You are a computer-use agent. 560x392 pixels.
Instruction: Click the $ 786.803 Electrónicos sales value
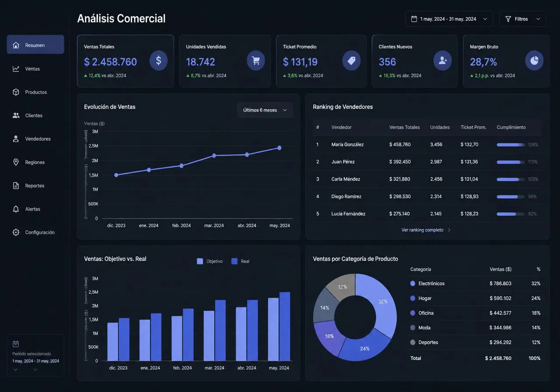500,283
